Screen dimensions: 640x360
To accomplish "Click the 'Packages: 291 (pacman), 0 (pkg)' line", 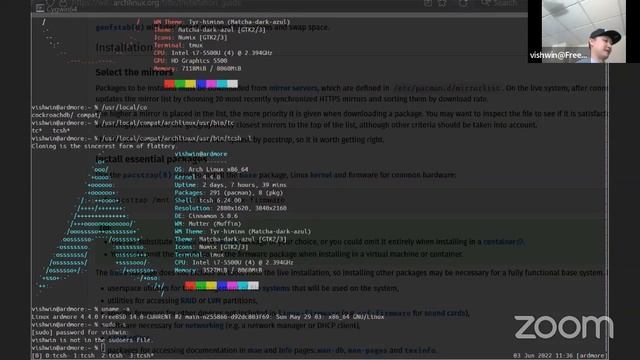I will [229, 193].
